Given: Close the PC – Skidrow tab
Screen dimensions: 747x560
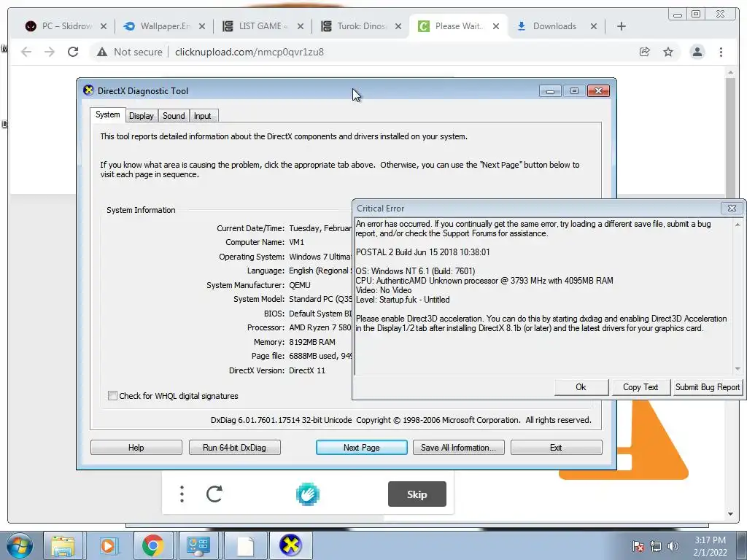Looking at the screenshot, I should pyautogui.click(x=104, y=26).
